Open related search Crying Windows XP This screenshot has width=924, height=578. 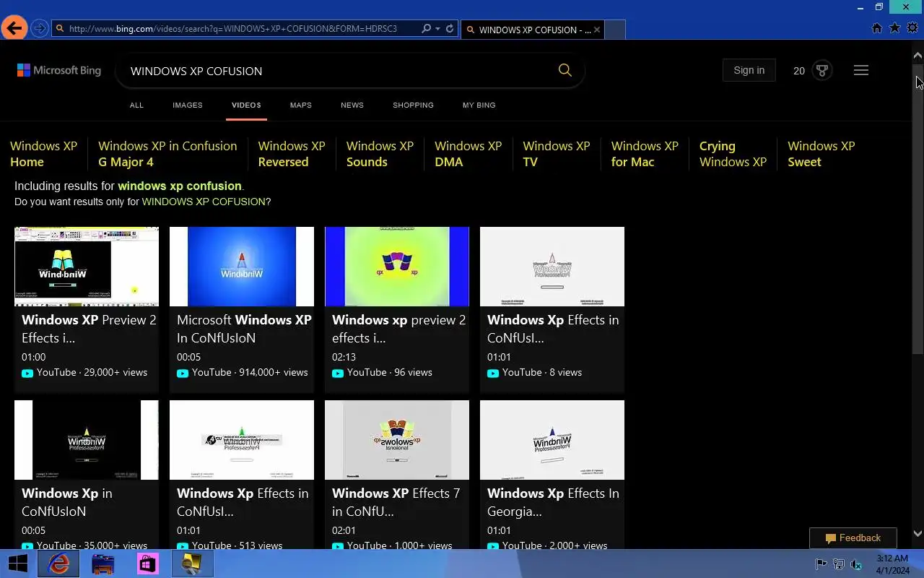coord(733,154)
